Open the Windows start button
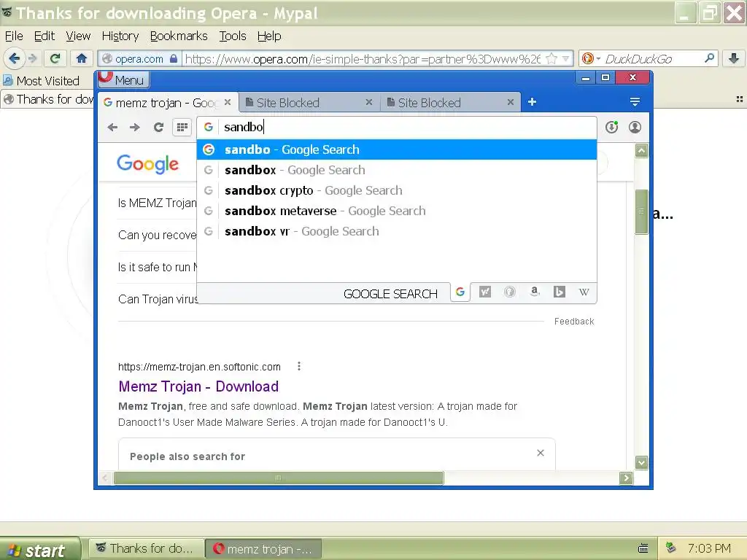This screenshot has height=560, width=747. pyautogui.click(x=40, y=549)
